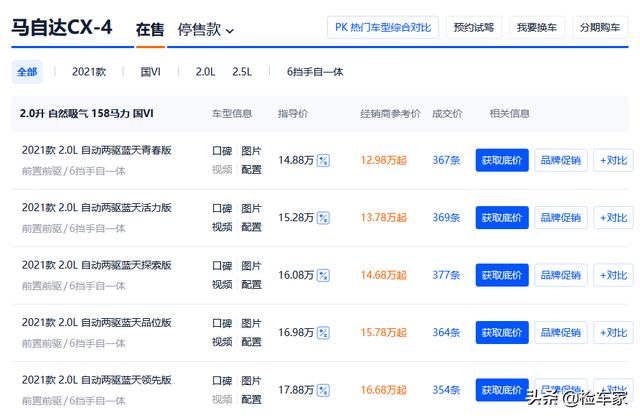View 354条 transaction prices

[x=446, y=390]
